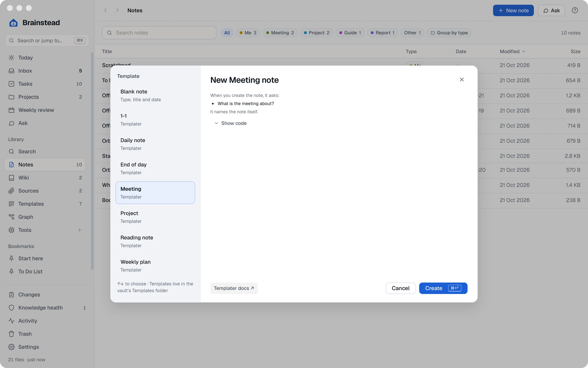Choose the Weekly plan template
The width and height of the screenshot is (588, 368).
click(155, 266)
